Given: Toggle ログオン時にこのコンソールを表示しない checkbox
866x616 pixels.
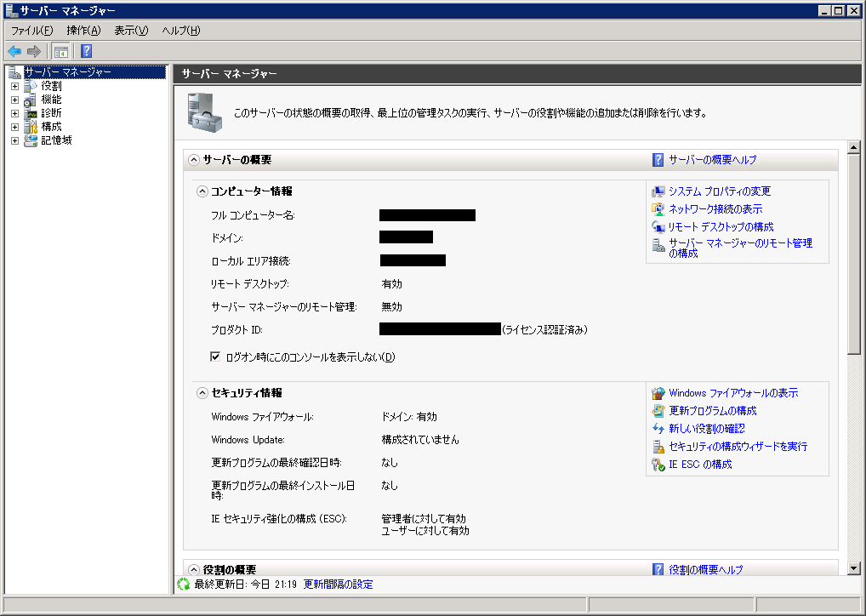Looking at the screenshot, I should tap(215, 356).
